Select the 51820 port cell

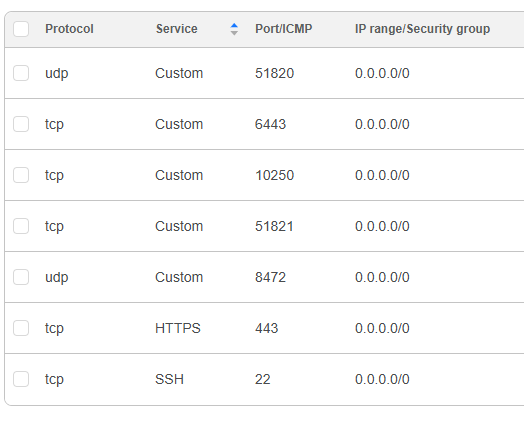pos(274,73)
